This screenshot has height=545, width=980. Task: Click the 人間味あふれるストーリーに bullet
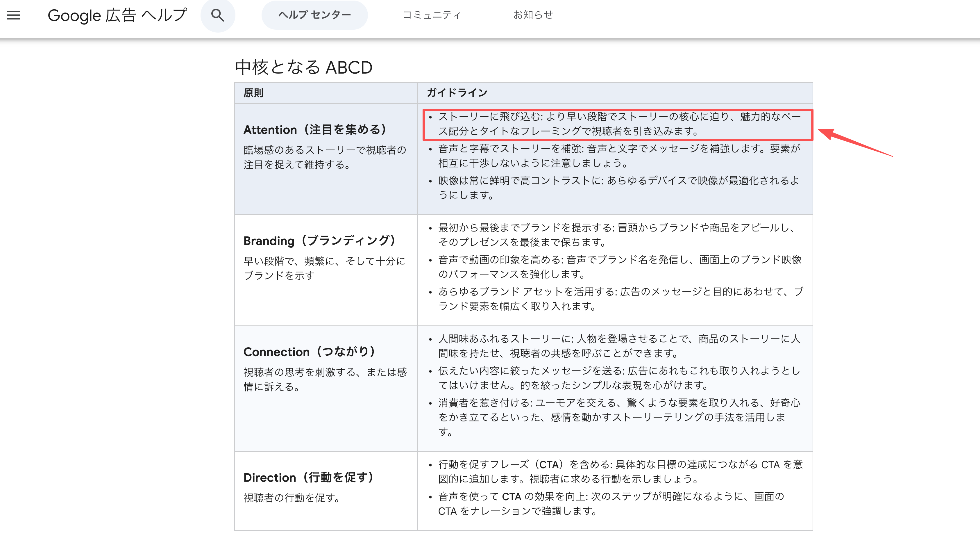619,346
